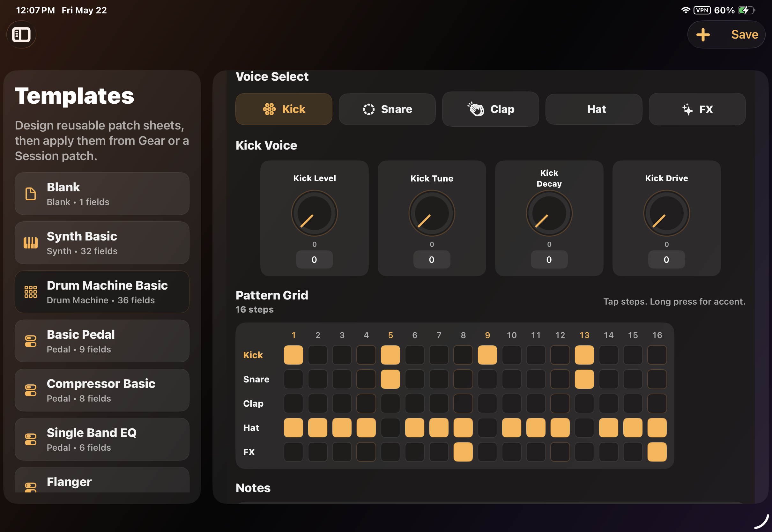The height and width of the screenshot is (532, 772).
Task: Click the Kick flower icon in tab
Action: pyautogui.click(x=269, y=109)
